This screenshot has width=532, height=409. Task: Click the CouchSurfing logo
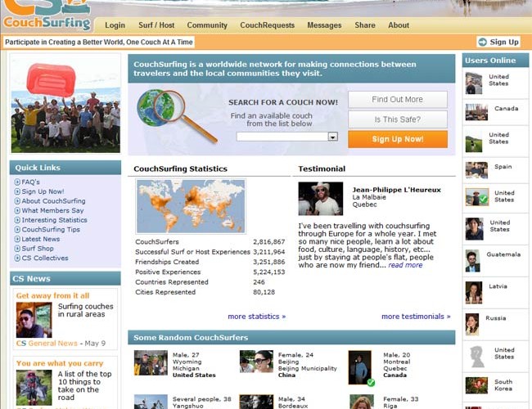pos(47,16)
